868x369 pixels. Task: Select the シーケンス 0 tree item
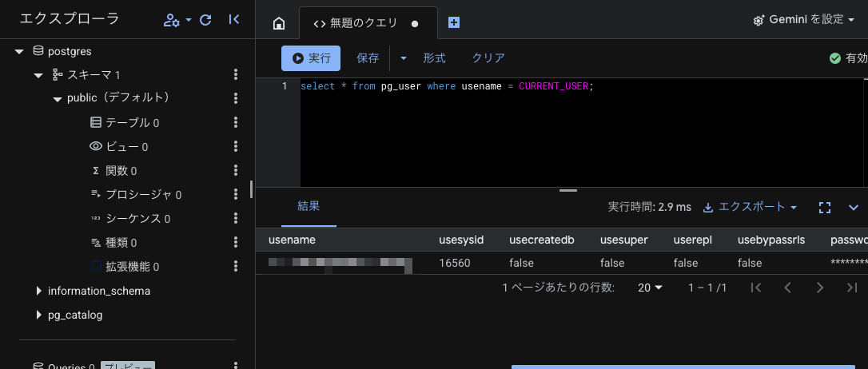click(137, 218)
